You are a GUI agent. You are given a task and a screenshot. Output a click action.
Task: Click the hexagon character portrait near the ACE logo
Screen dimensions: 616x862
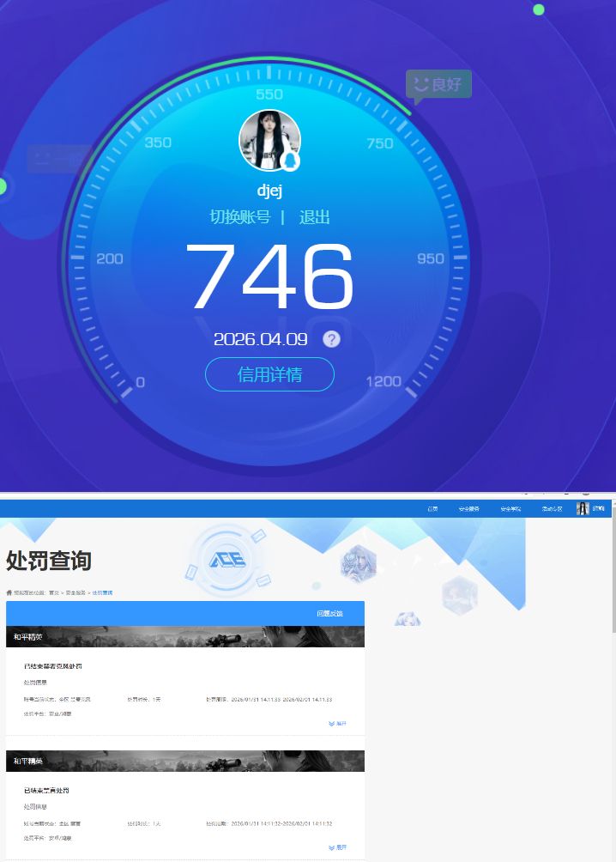(358, 563)
